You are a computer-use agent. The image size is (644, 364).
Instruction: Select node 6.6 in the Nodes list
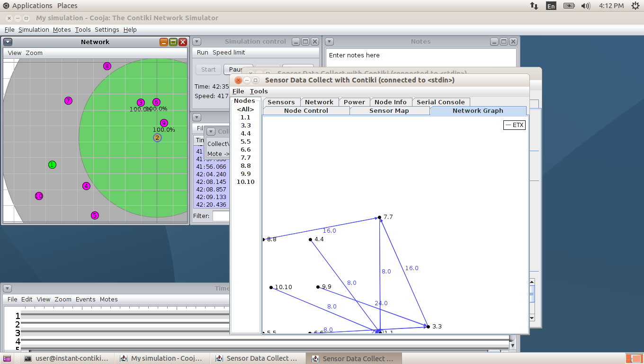pos(245,150)
